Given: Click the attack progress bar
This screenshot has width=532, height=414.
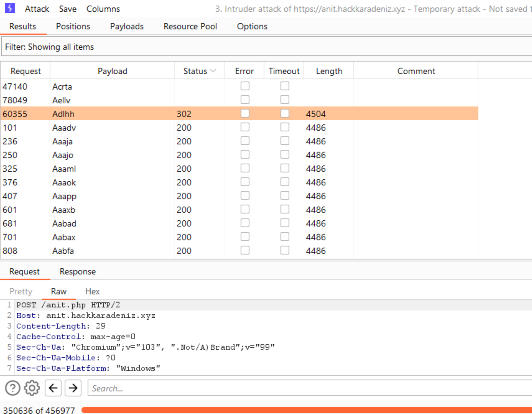Looking at the screenshot, I should tap(307, 410).
